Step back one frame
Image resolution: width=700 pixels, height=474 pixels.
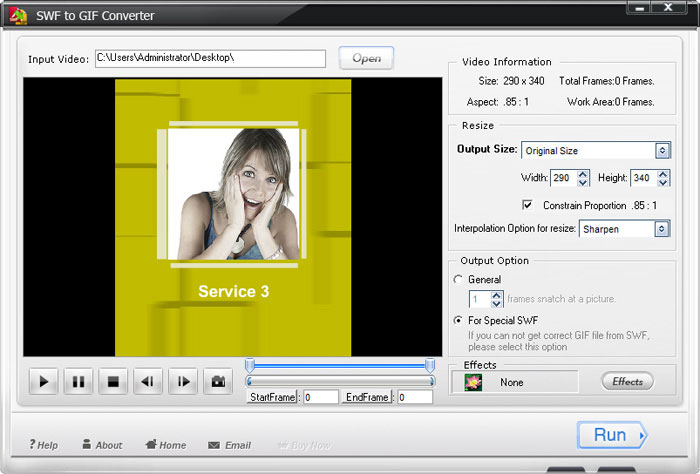pyautogui.click(x=148, y=381)
